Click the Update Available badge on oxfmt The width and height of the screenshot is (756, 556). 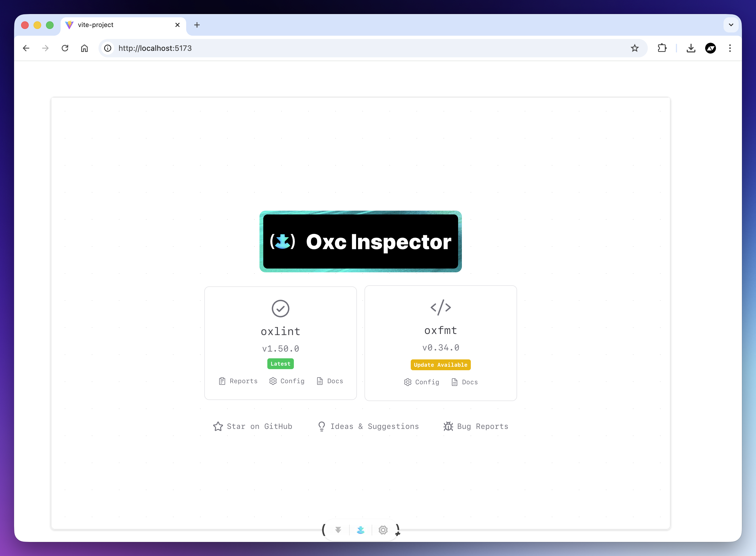[x=441, y=365]
